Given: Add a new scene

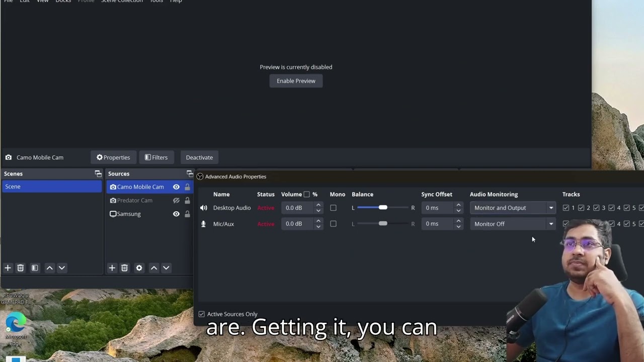Looking at the screenshot, I should [x=8, y=268].
